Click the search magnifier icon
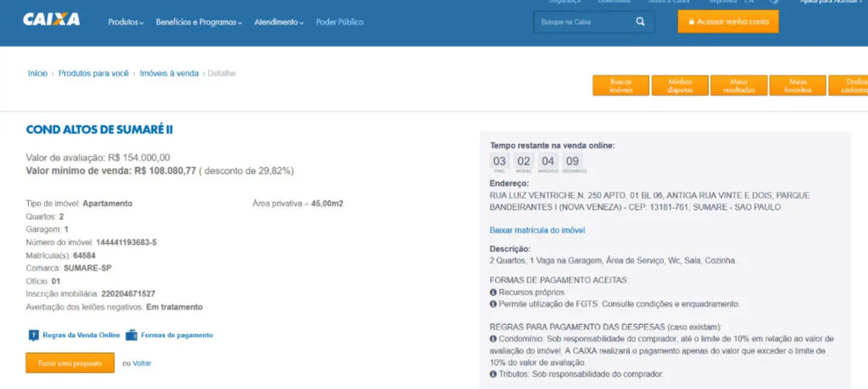The width and height of the screenshot is (868, 389). [x=641, y=22]
